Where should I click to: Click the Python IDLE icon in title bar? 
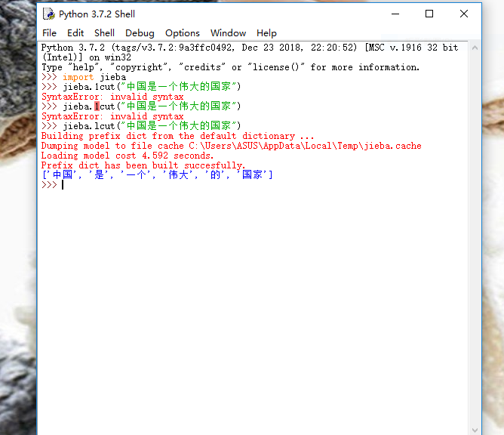click(x=49, y=14)
